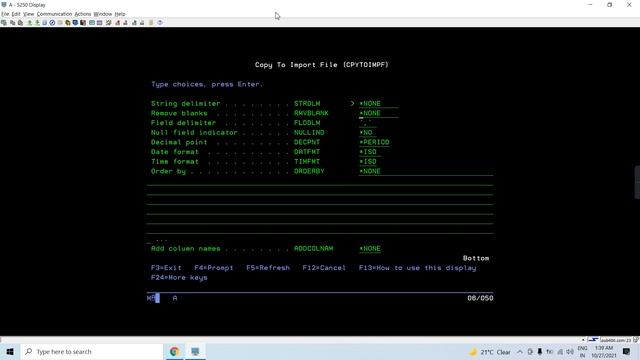Click the Copy To Import File title

tap(322, 65)
